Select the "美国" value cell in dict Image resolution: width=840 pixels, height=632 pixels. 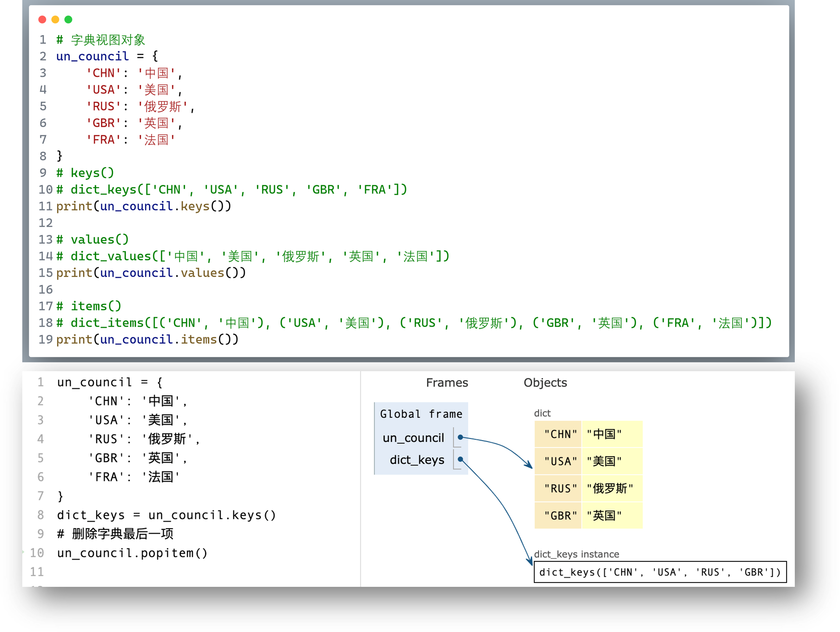tap(604, 461)
